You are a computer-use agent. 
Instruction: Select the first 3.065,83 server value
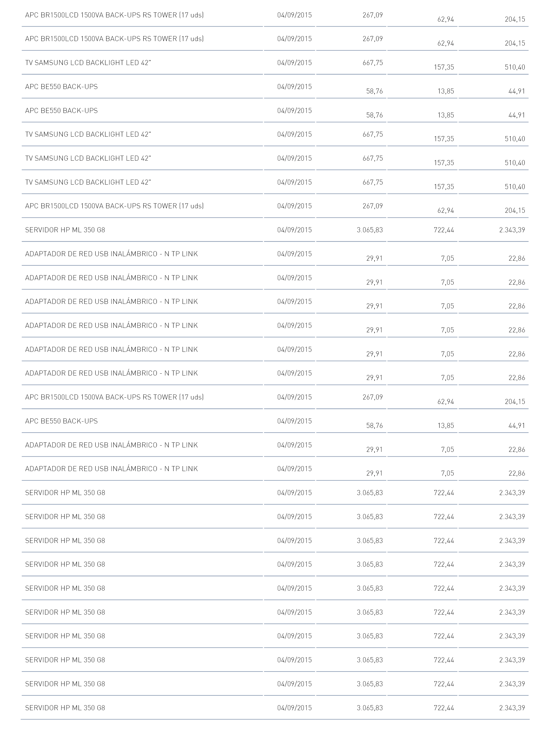pos(370,230)
